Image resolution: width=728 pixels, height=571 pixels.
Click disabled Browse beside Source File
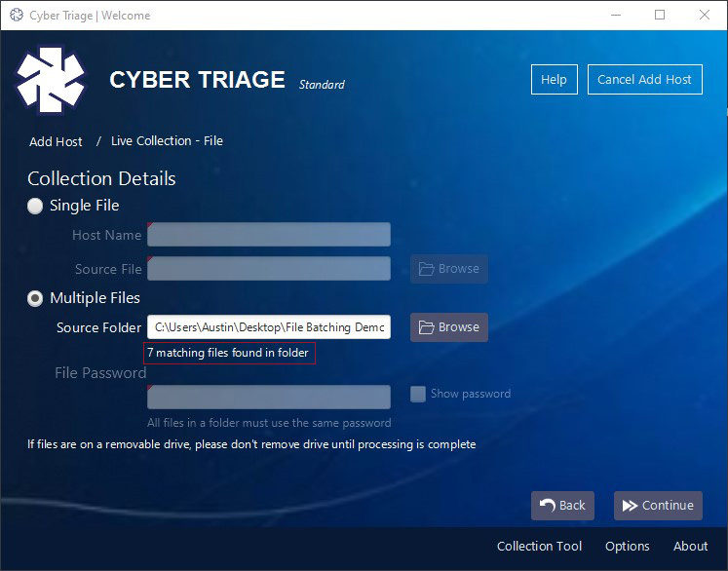point(449,269)
